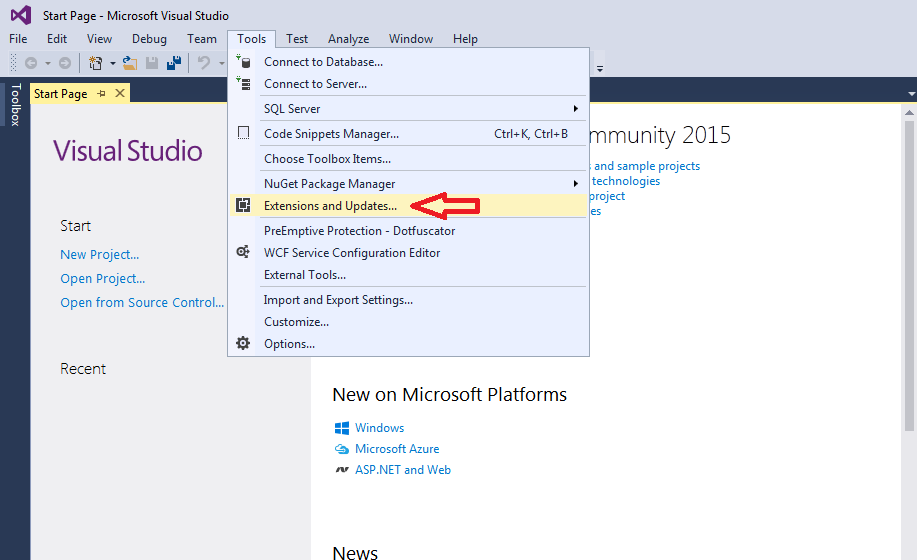Click the Open File toolbar icon
This screenshot has width=917, height=560.
(x=130, y=63)
